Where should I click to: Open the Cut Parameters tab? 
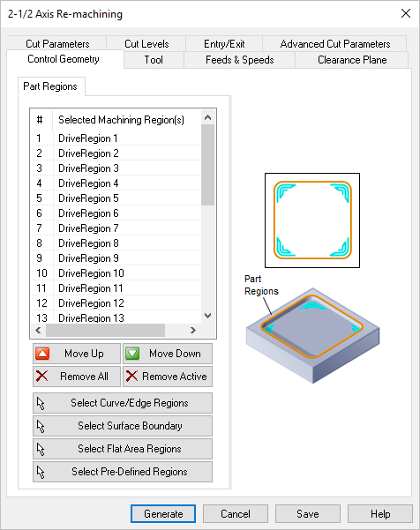tap(57, 43)
